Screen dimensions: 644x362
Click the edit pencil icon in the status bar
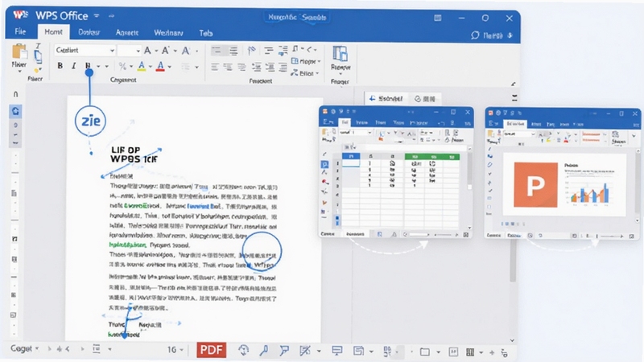305,350
